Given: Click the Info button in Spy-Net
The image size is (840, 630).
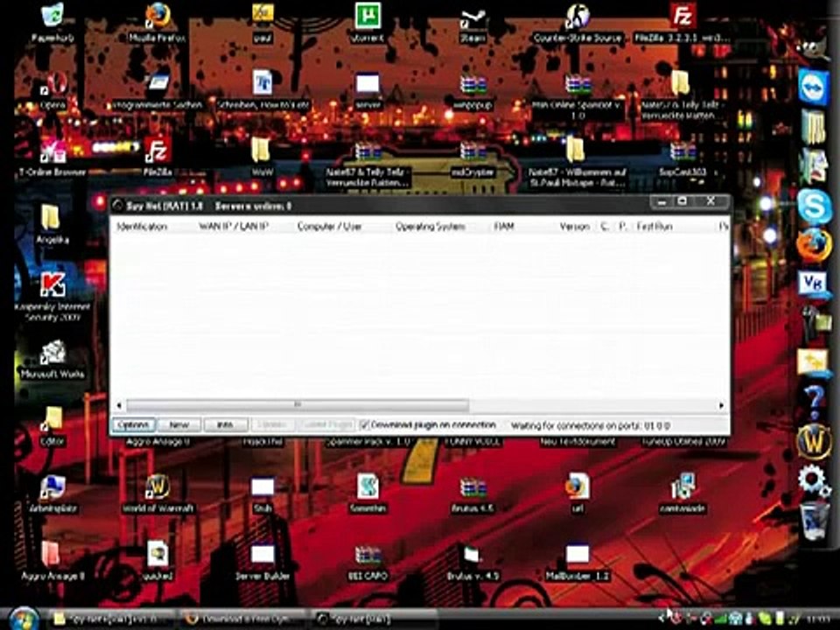Looking at the screenshot, I should click(226, 425).
